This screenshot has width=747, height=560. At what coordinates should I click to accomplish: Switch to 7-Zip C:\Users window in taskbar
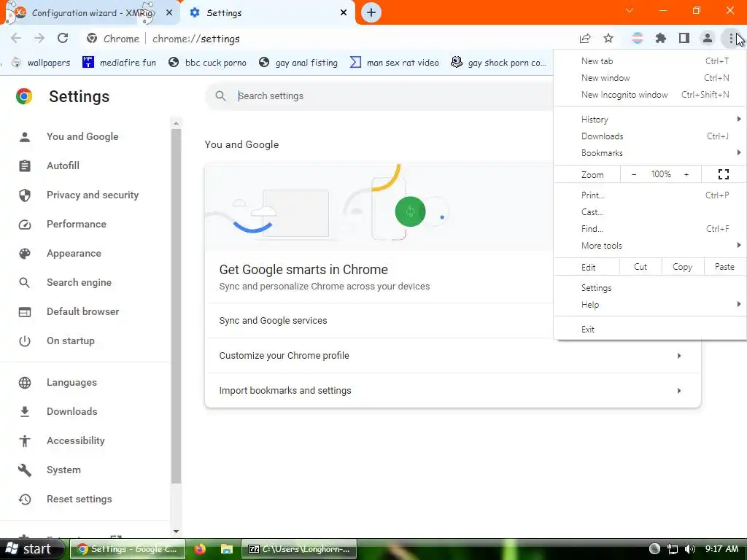pyautogui.click(x=300, y=549)
